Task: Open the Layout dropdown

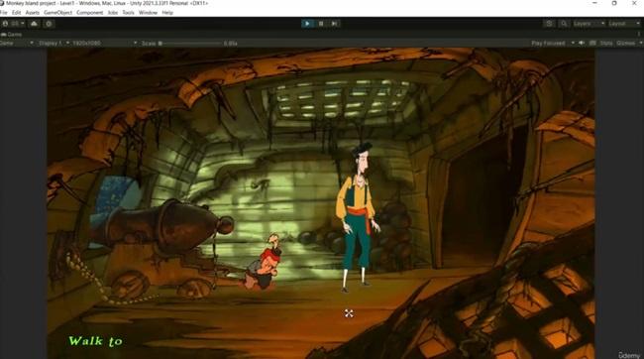Action: tap(624, 24)
